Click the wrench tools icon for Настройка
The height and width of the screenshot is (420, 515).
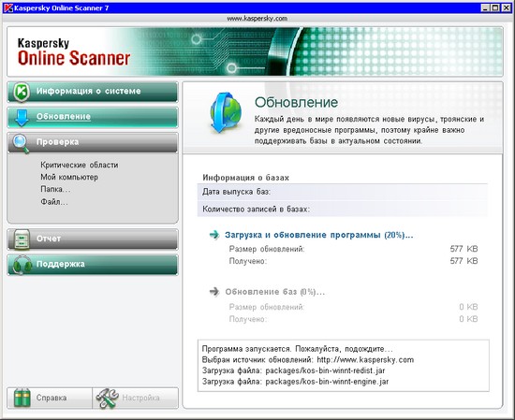pyautogui.click(x=107, y=398)
